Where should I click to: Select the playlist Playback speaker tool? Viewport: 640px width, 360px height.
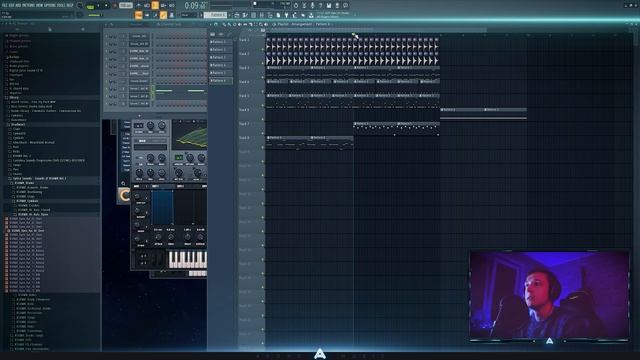(x=266, y=24)
